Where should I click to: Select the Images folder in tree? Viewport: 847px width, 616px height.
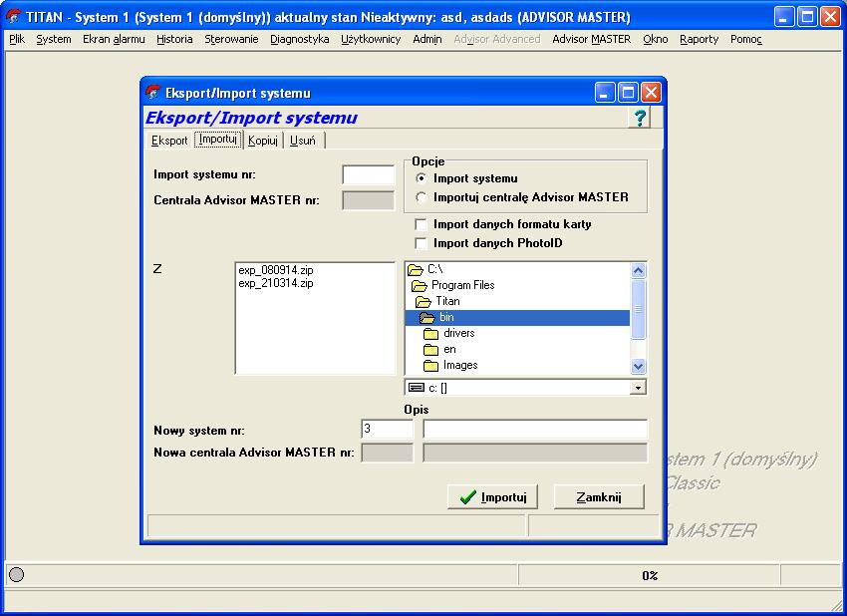pos(460,365)
